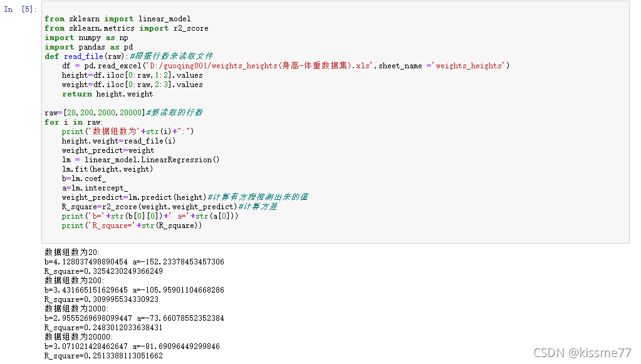
Task: Click 'R_square=r2_score(weight,weight_predict)' line
Action: click(169, 207)
